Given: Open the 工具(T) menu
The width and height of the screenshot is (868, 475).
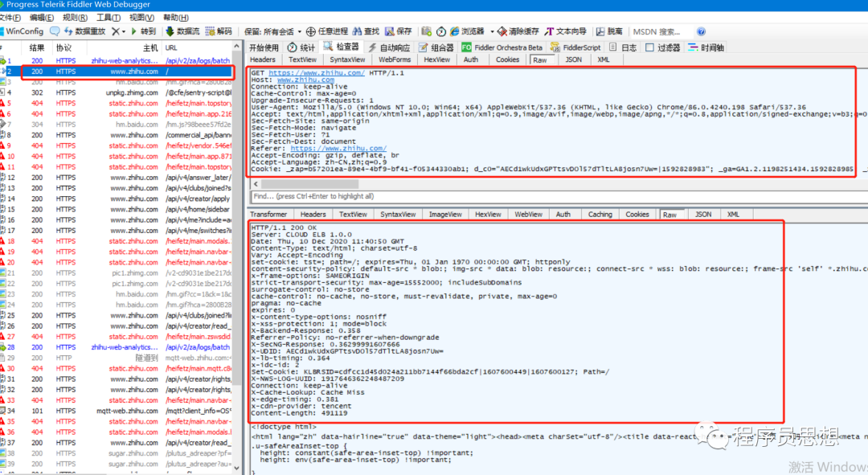Looking at the screenshot, I should coord(108,18).
